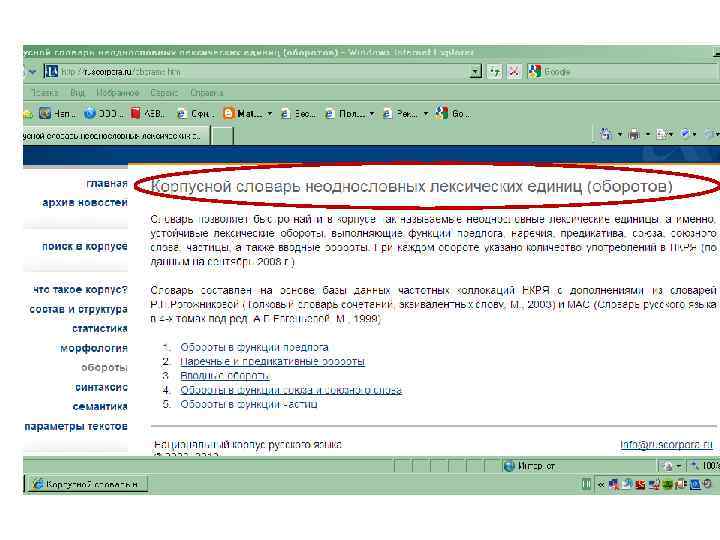This screenshot has height=540, width=720.
Task: Click the Google search provider icon
Action: tap(534, 71)
